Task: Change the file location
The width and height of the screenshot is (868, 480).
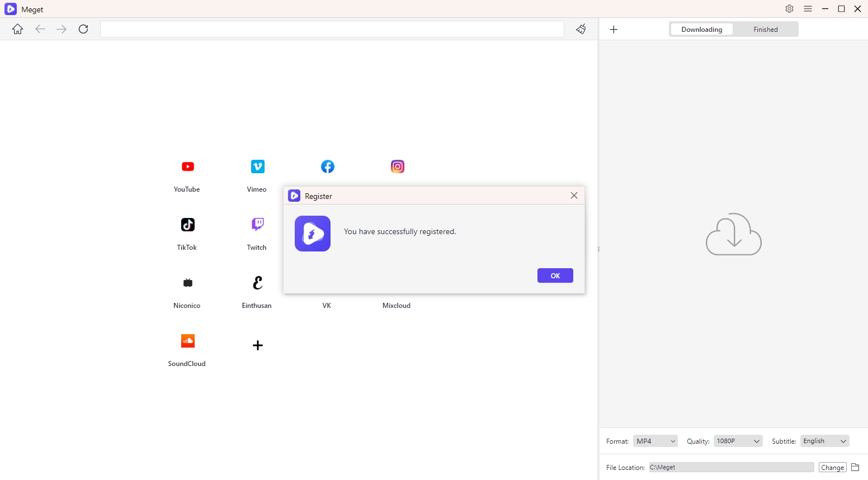Action: coord(832,468)
